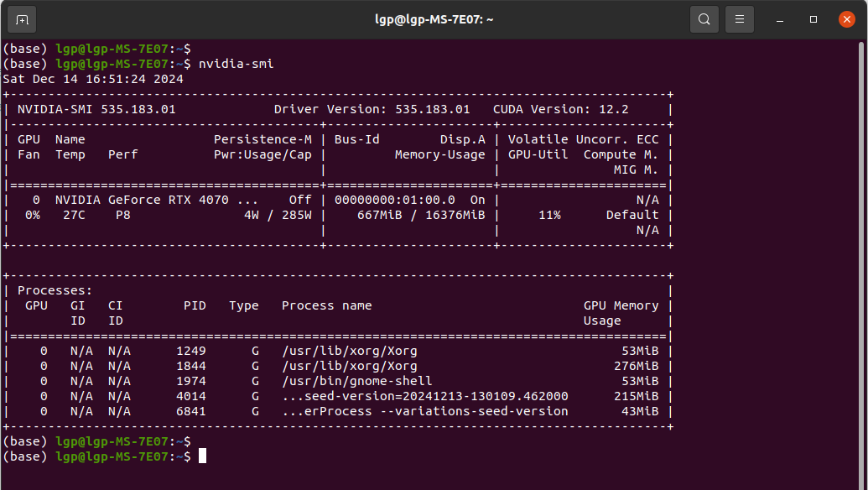
Task: Click PID 1844 in the process table
Action: tap(191, 366)
